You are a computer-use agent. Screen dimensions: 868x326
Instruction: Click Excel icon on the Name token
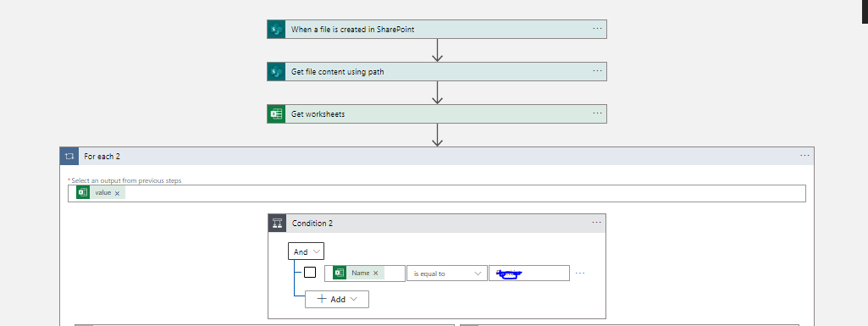tap(340, 273)
